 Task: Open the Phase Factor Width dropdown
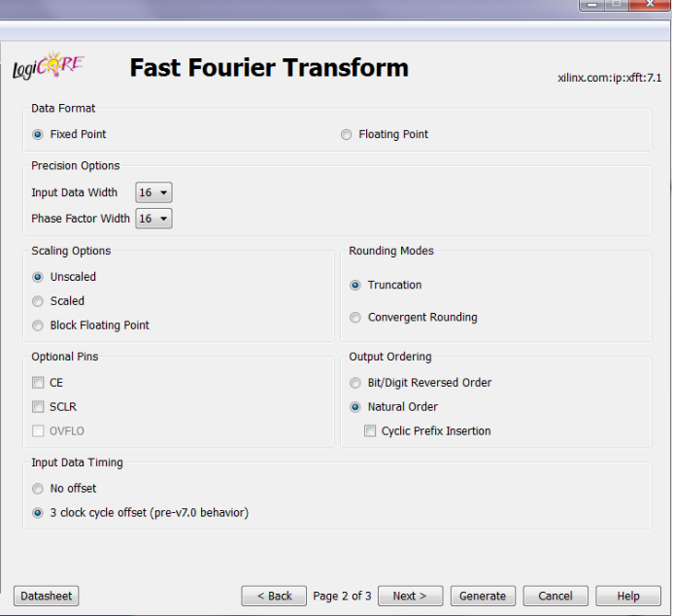click(x=153, y=219)
